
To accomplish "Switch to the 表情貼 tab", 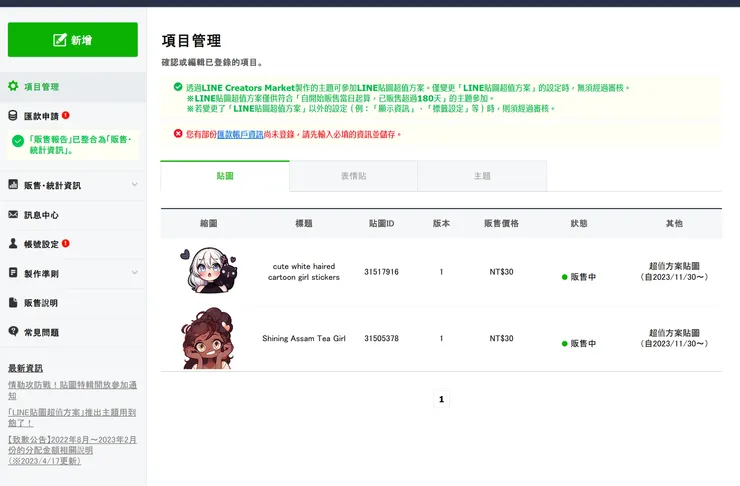I will [353, 176].
